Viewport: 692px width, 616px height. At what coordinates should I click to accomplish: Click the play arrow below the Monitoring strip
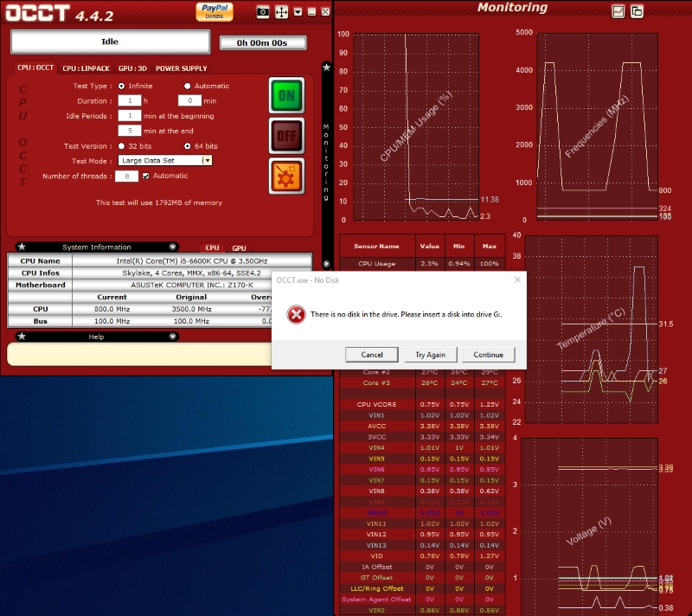point(327,264)
